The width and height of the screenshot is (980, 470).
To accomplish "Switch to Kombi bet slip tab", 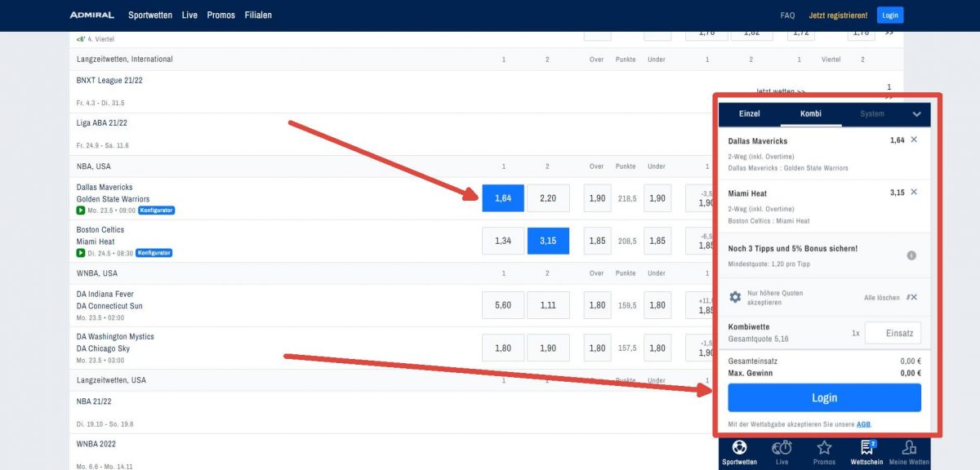I will pos(811,114).
